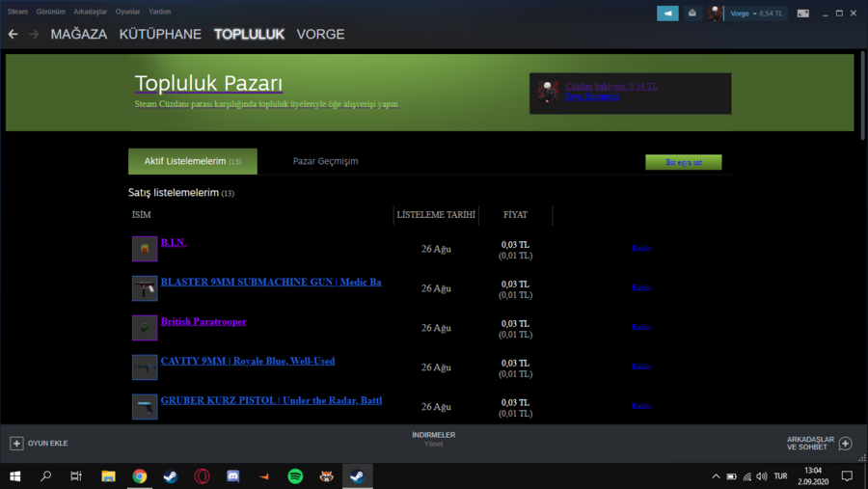Open the network status tray icon
The image size is (868, 489).
point(746,476)
